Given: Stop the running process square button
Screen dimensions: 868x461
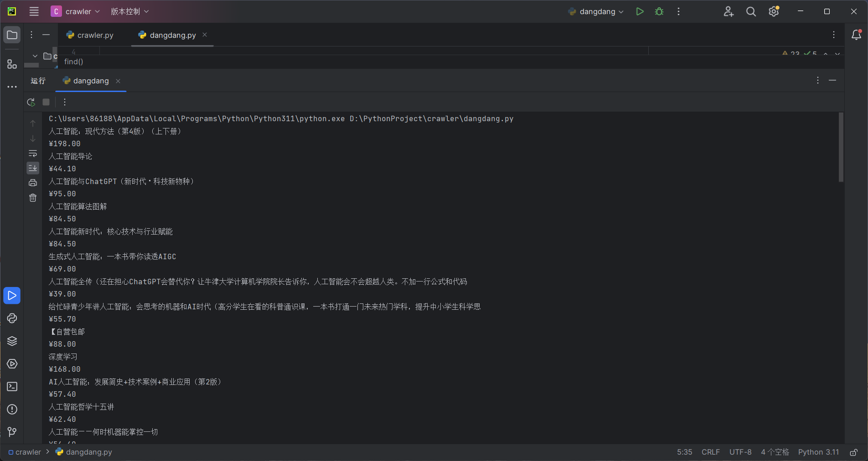Looking at the screenshot, I should 46,102.
